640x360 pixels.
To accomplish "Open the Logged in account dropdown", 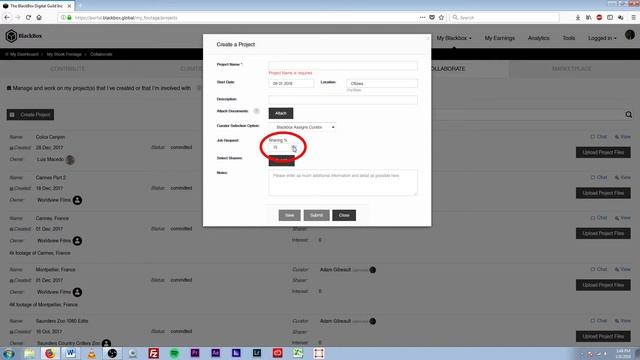I will (602, 38).
